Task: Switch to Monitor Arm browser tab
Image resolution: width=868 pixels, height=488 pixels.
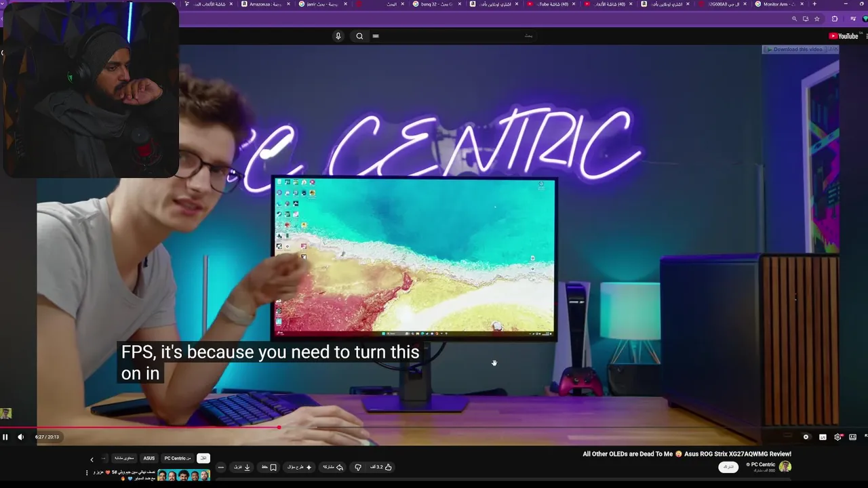Action: 779,4
